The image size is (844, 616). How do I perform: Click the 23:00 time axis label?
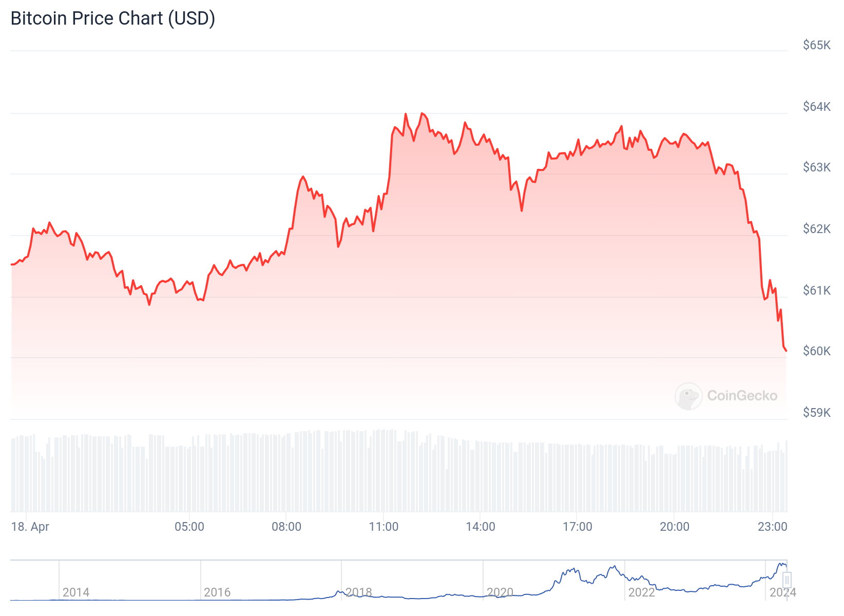click(x=773, y=527)
